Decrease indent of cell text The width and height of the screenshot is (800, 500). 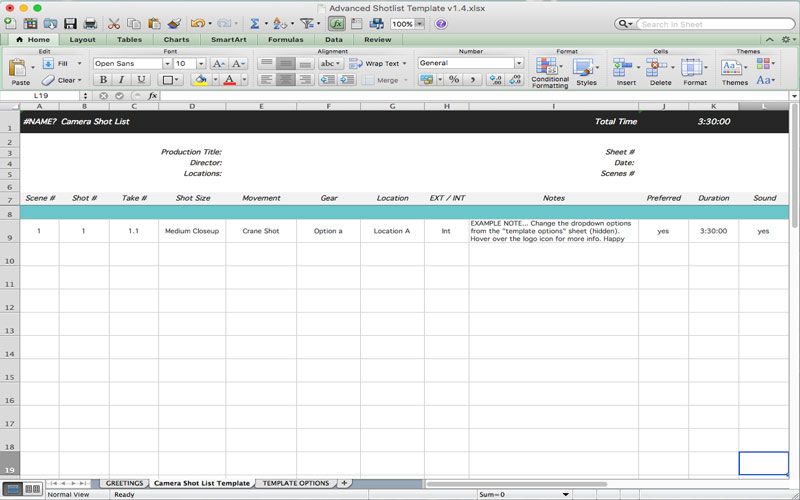(328, 80)
